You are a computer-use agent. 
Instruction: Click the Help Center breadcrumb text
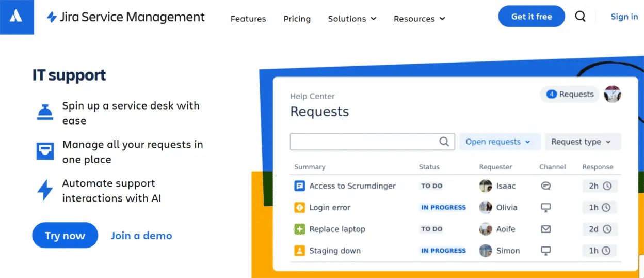(312, 96)
